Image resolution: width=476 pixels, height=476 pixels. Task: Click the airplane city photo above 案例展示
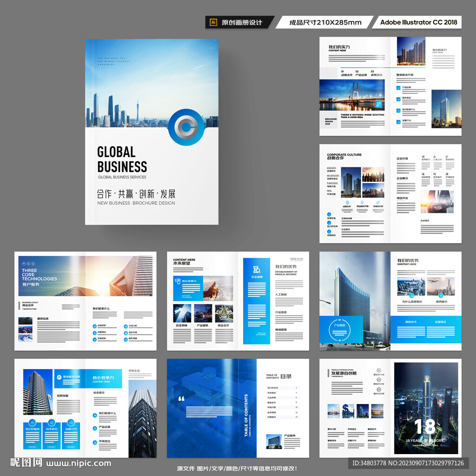click(441, 286)
